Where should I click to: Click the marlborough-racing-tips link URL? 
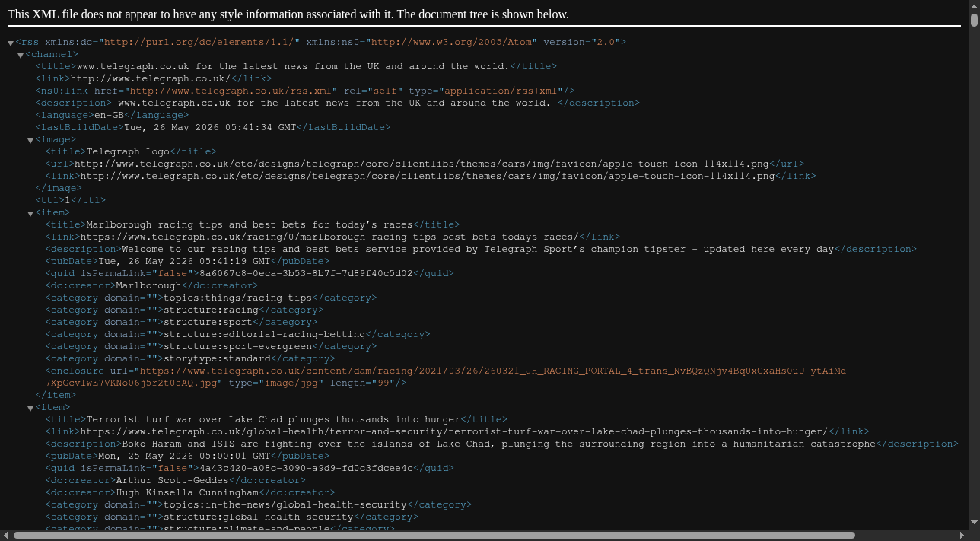coord(329,237)
